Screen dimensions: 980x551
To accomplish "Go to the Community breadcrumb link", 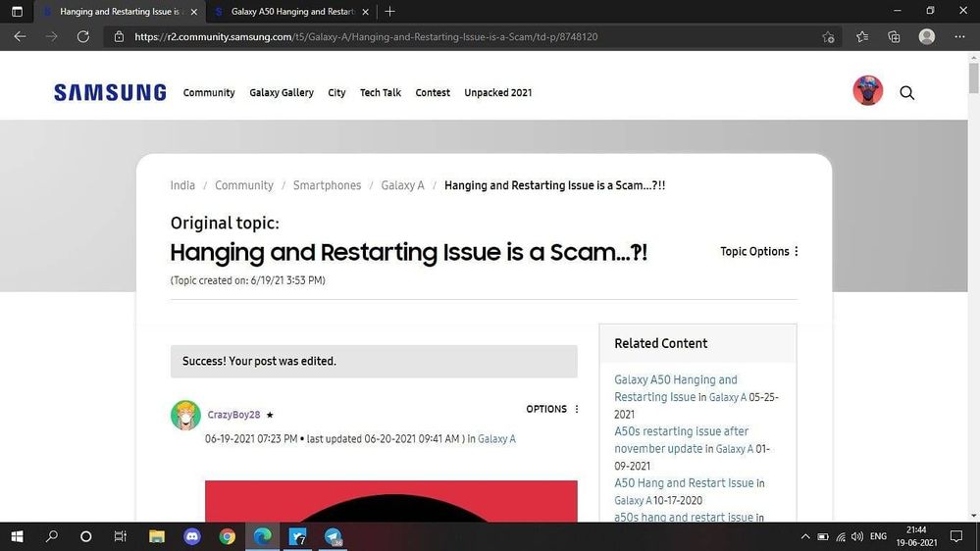I will click(243, 185).
